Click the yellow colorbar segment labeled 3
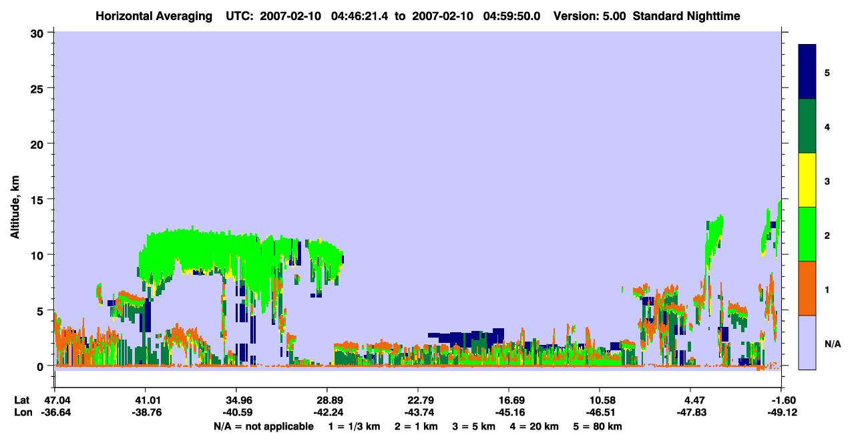868x445 pixels. pyautogui.click(x=807, y=180)
